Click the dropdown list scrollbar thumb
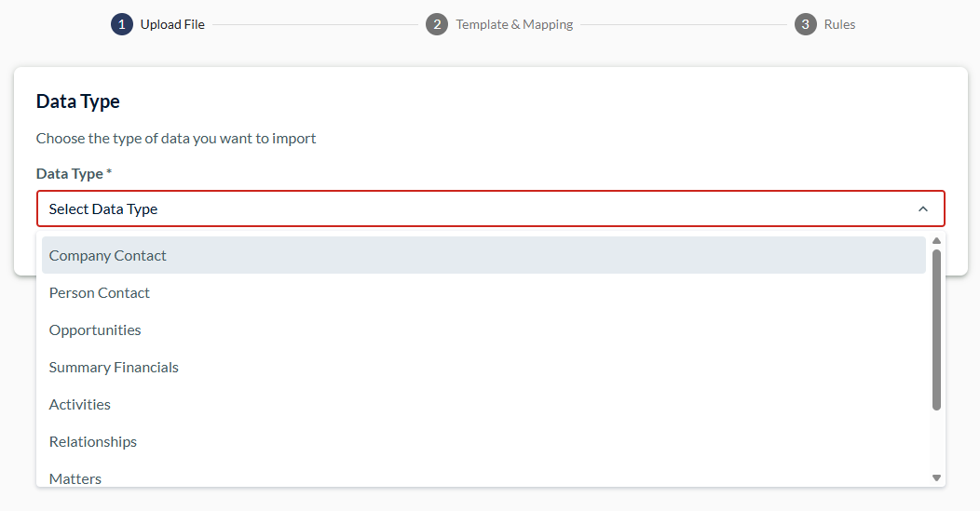980x511 pixels. (x=936, y=329)
